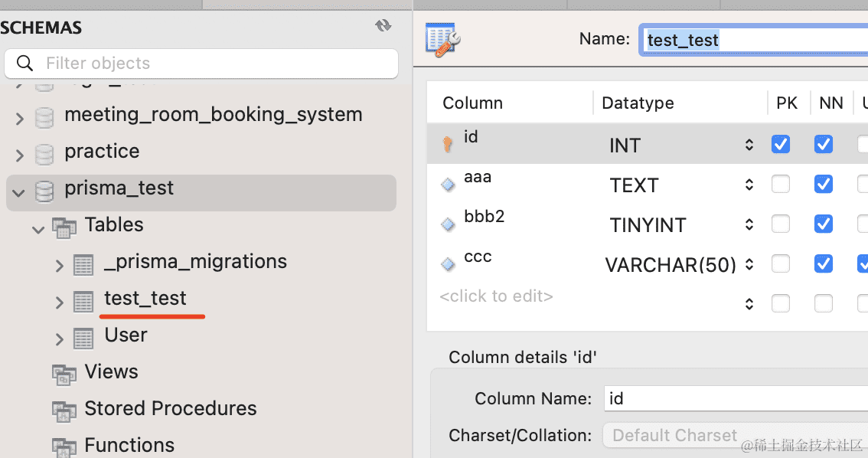Image resolution: width=868 pixels, height=458 pixels.
Task: Expand the User table node
Action: tap(59, 338)
